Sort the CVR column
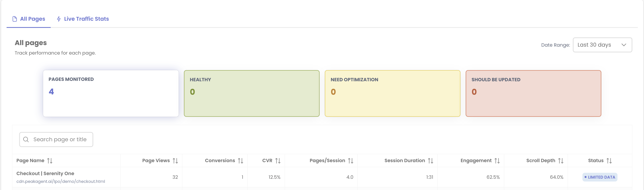Image resolution: width=644 pixels, height=190 pixels. 278,161
